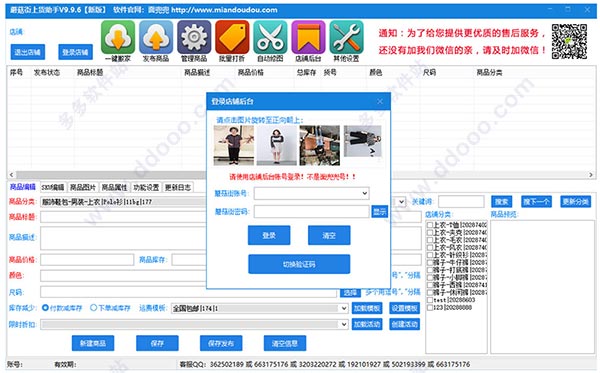Open 管理商品 gear icon
Viewport: 600px width, 373px height.
pos(194,37)
